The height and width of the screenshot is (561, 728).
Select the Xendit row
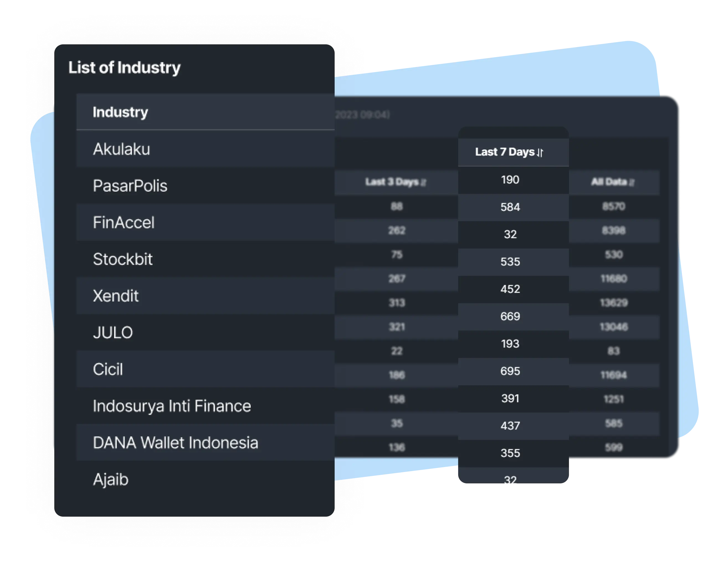[206, 296]
